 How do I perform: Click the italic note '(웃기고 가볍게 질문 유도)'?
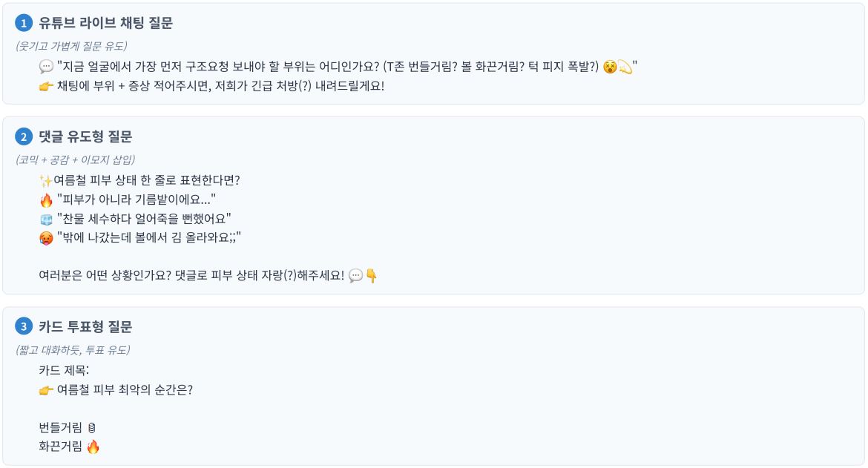[71, 46]
